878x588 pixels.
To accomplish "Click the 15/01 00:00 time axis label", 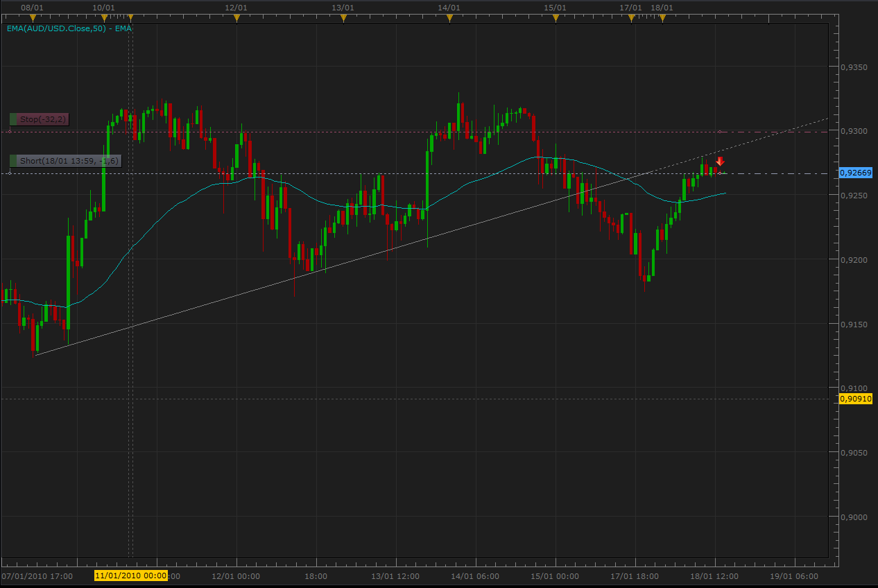I will 556,576.
